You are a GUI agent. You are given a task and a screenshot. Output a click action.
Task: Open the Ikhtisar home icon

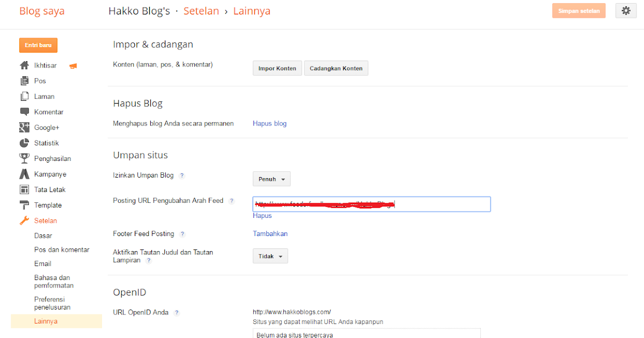point(25,65)
